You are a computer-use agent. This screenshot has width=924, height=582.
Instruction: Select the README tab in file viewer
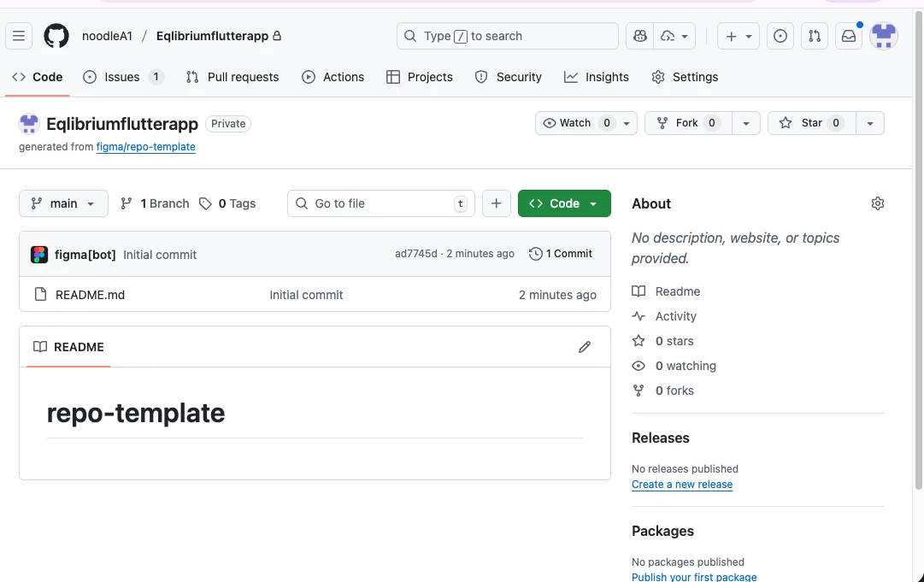(x=68, y=347)
